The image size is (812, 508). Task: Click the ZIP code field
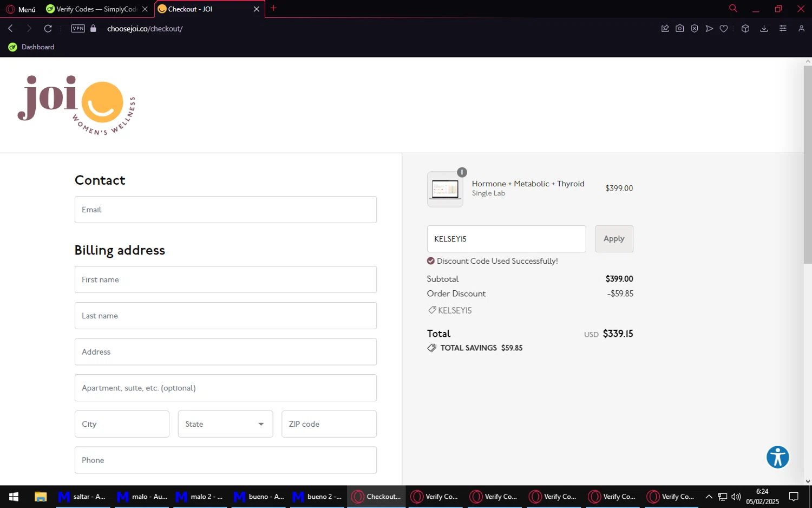[329, 424]
